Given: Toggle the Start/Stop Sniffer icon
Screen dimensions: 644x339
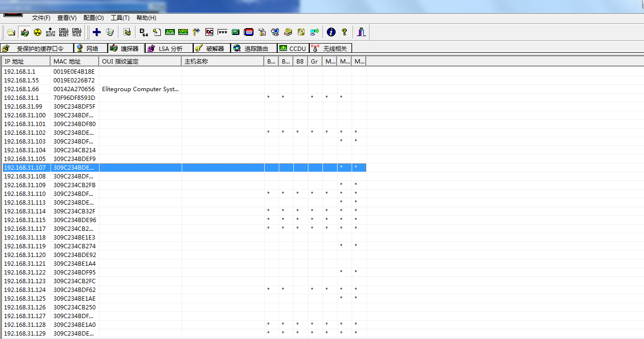Looking at the screenshot, I should coord(24,32).
